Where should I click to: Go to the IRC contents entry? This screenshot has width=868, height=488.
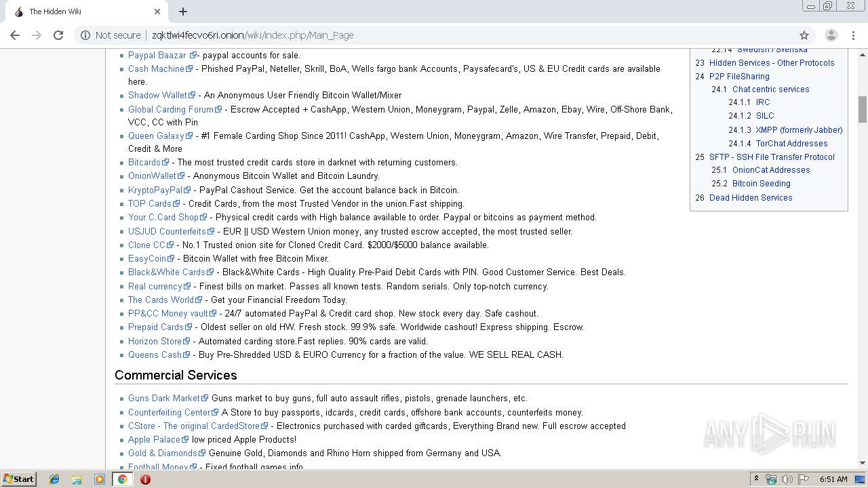point(763,102)
